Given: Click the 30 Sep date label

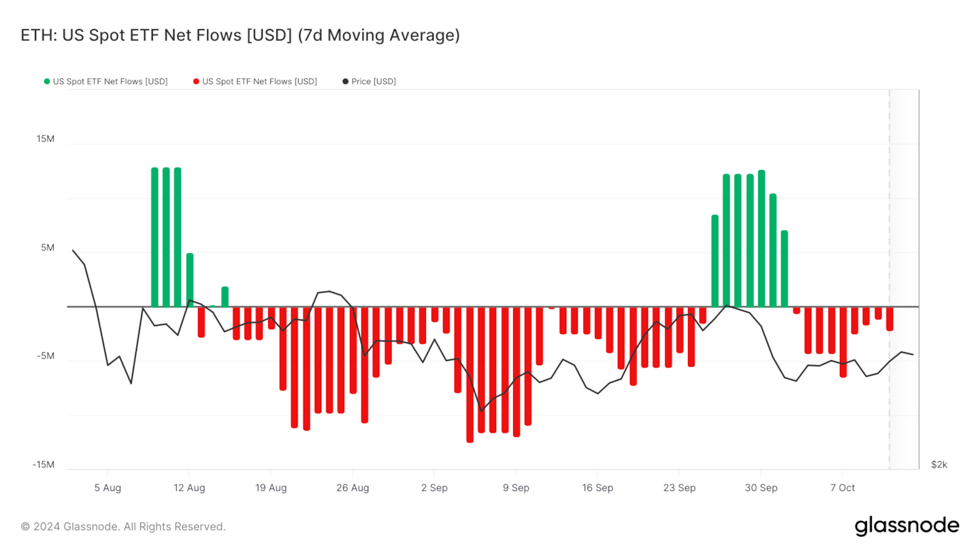Looking at the screenshot, I should click(x=761, y=488).
